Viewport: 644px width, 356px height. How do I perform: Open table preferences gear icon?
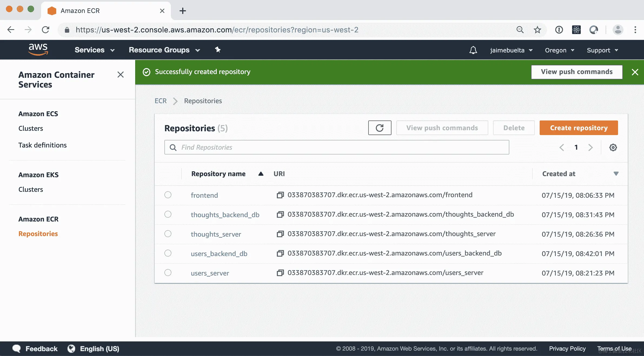pyautogui.click(x=613, y=147)
